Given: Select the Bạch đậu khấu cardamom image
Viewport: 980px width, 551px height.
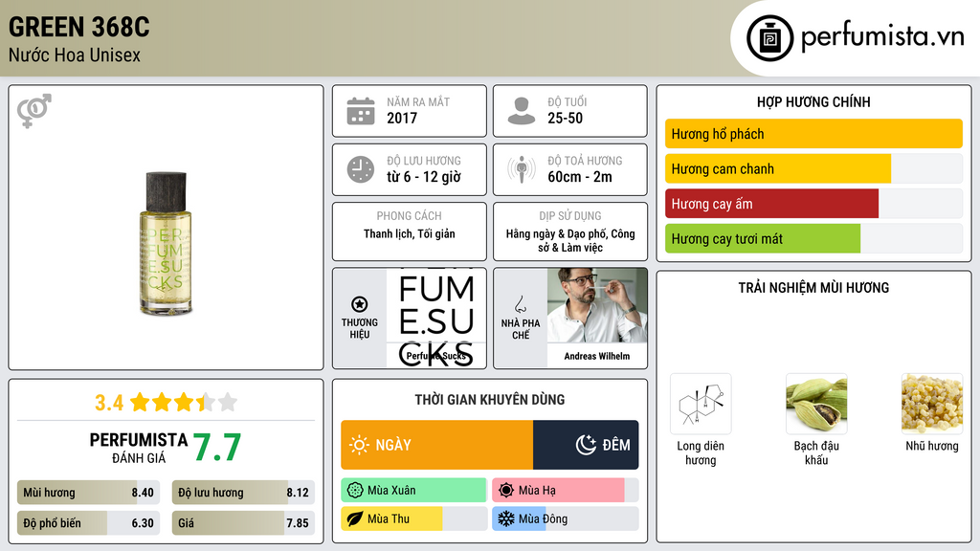Looking at the screenshot, I should coord(816,405).
